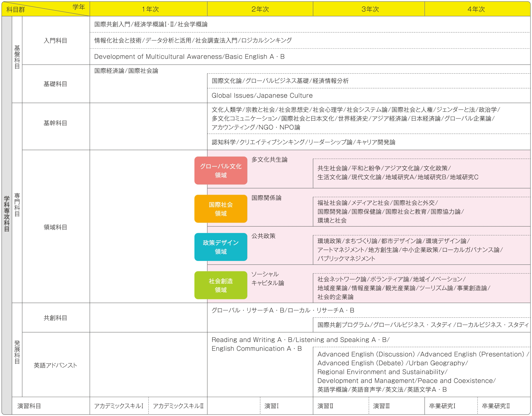Click the アカウンティング/NGO・NPO論 text
Screen dimensions: 532x416
256,127
